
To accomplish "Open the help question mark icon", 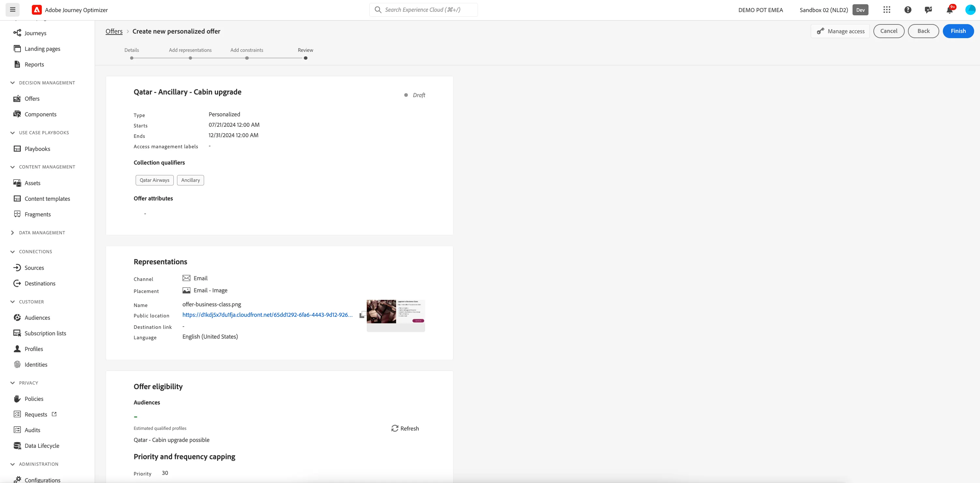I will pyautogui.click(x=908, y=10).
